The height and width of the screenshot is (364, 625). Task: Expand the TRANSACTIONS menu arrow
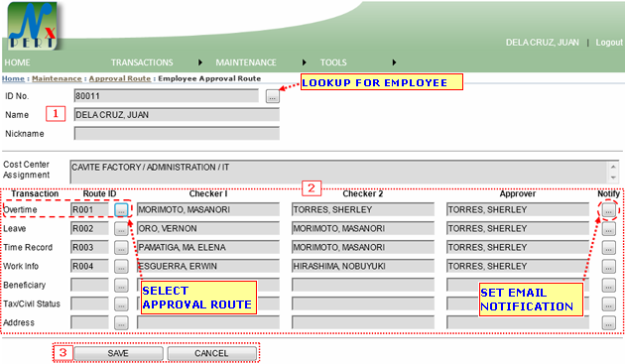coord(200,62)
